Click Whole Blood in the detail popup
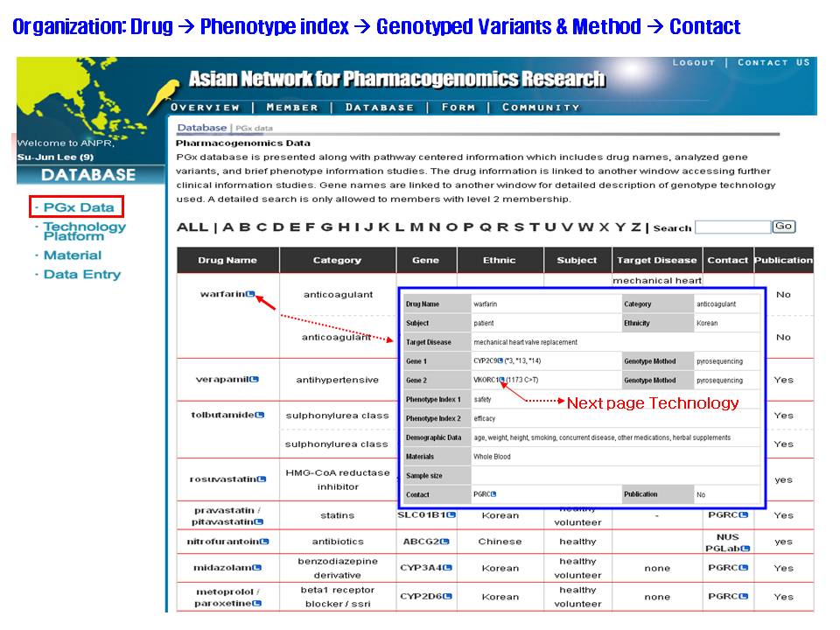 492,457
